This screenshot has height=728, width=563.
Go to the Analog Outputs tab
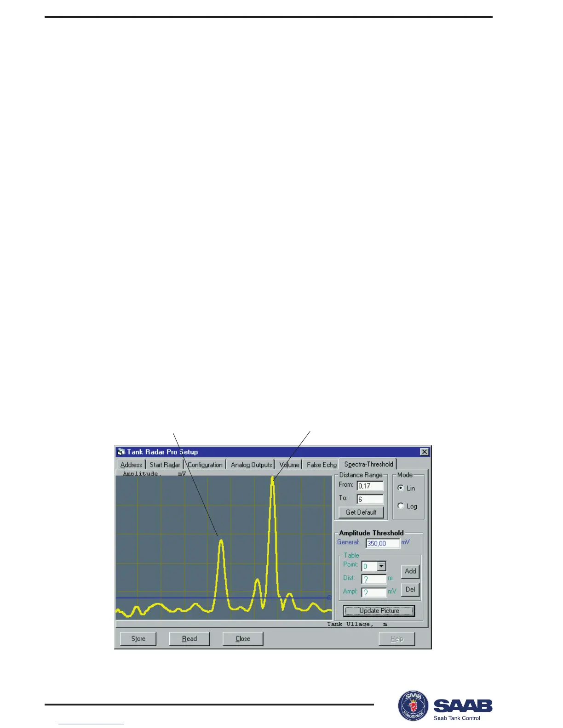[251, 465]
